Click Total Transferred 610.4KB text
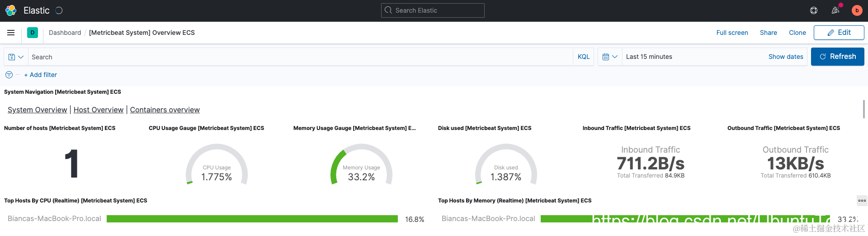The height and width of the screenshot is (236, 868). (796, 176)
